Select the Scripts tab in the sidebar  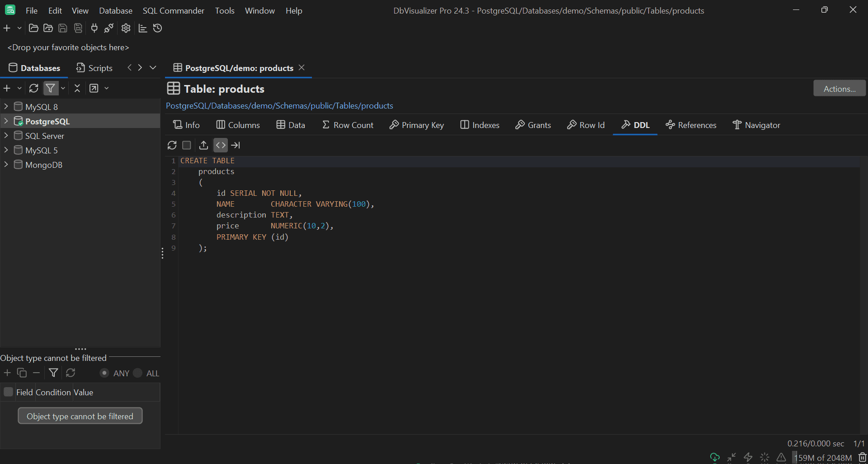point(94,68)
